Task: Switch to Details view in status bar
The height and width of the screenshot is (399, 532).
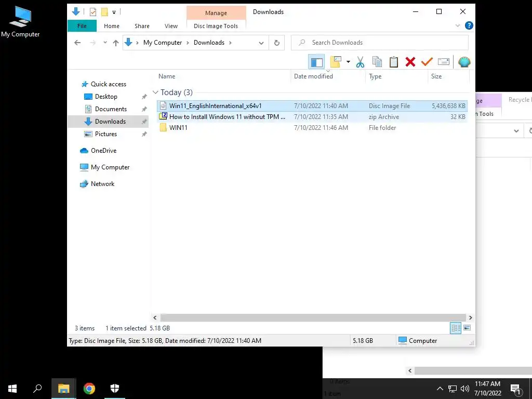Action: point(456,328)
